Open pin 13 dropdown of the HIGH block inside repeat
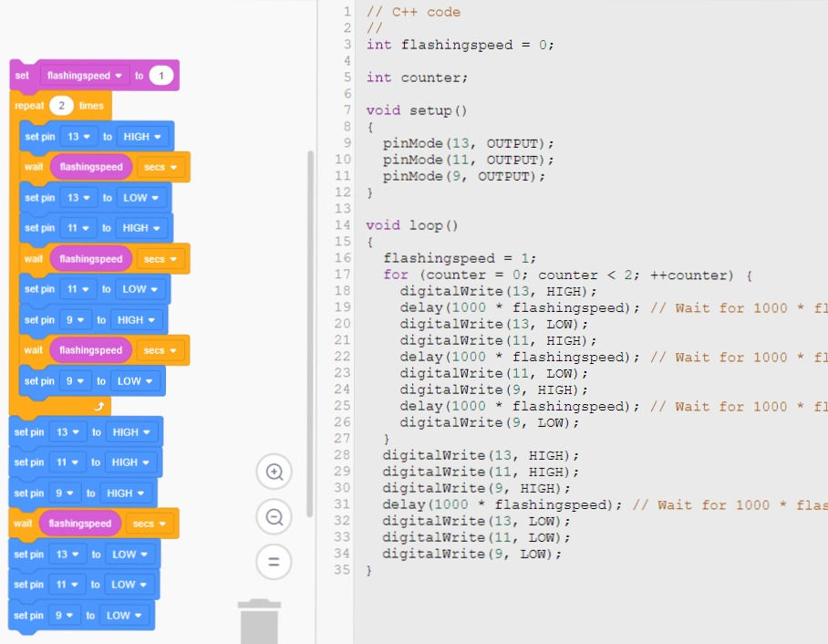828x644 pixels. click(x=78, y=137)
